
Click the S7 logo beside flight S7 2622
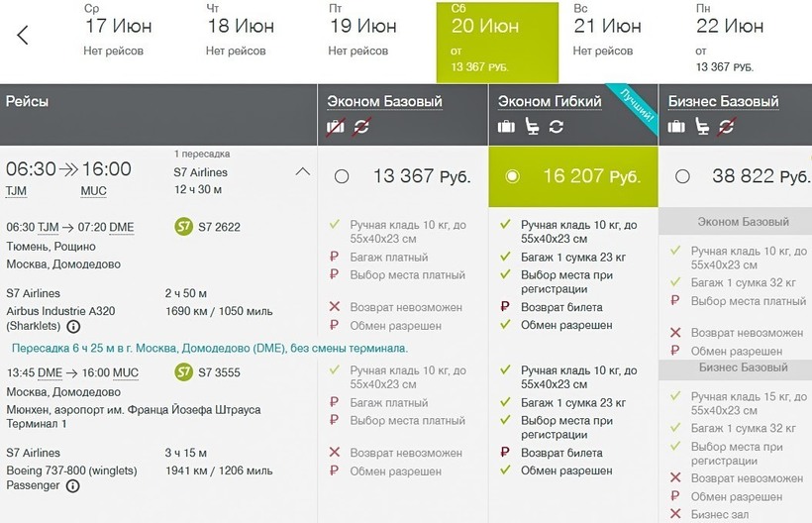[x=183, y=227]
